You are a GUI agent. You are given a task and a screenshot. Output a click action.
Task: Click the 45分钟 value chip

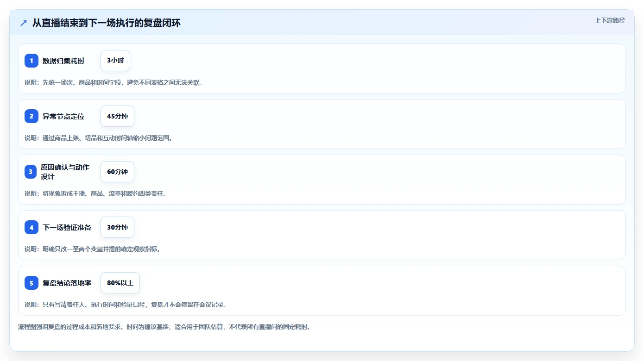(x=117, y=116)
